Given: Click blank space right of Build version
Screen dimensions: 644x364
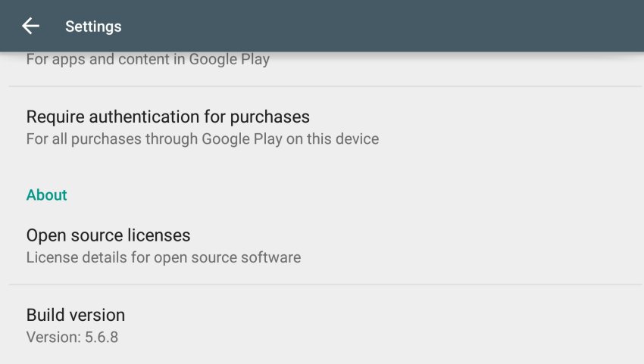Looking at the screenshot, I should [455, 325].
